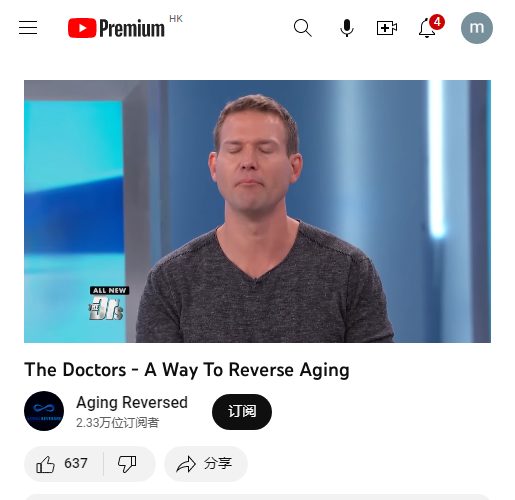Subscribe using the black 订阅 button

242,412
